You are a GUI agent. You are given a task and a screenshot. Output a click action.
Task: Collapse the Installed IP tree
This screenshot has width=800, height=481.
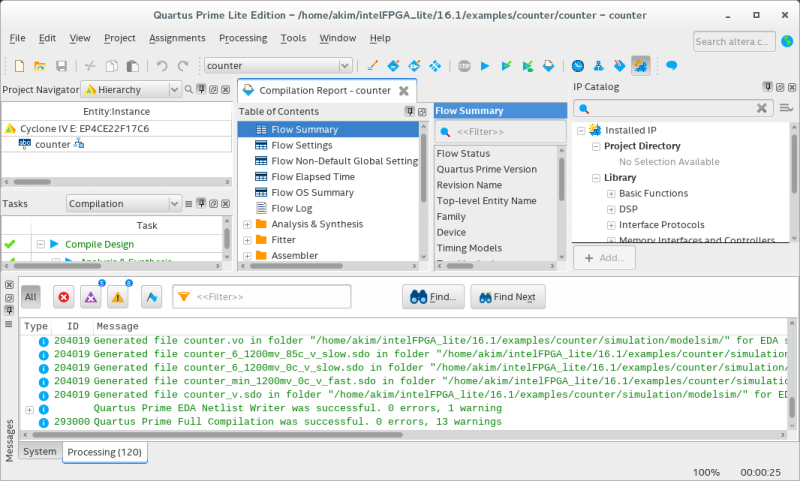[581, 131]
